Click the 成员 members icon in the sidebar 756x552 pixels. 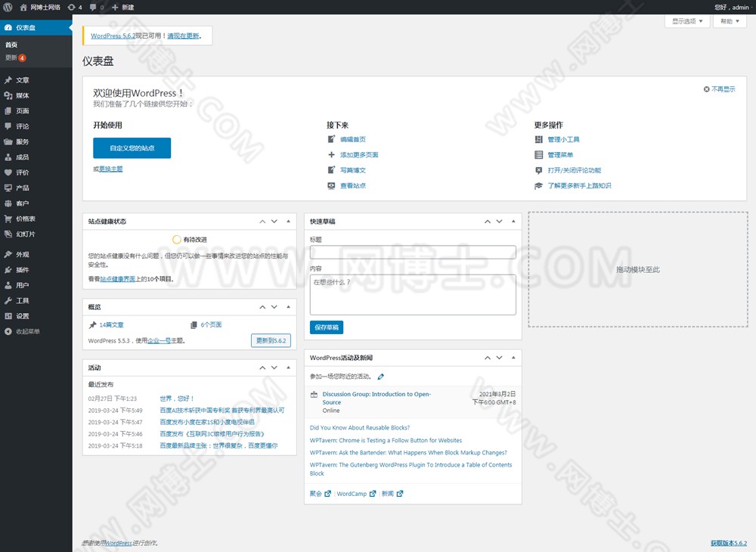[8, 157]
